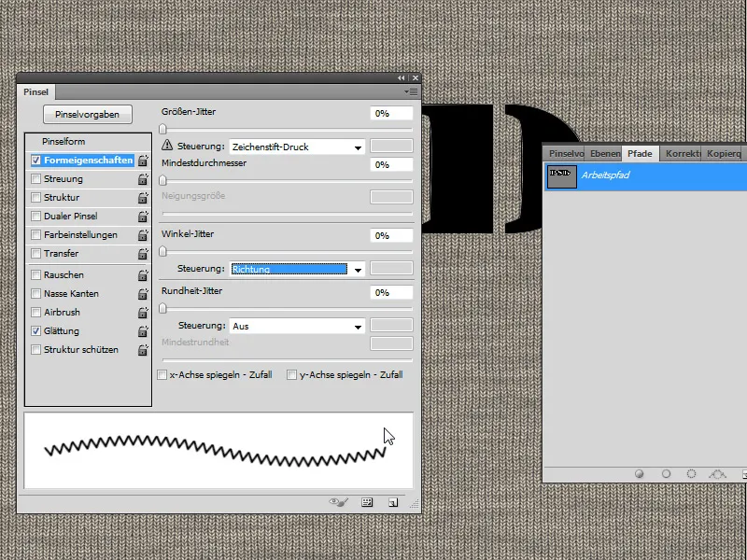
Task: Create a new brush preset icon
Action: (x=393, y=502)
